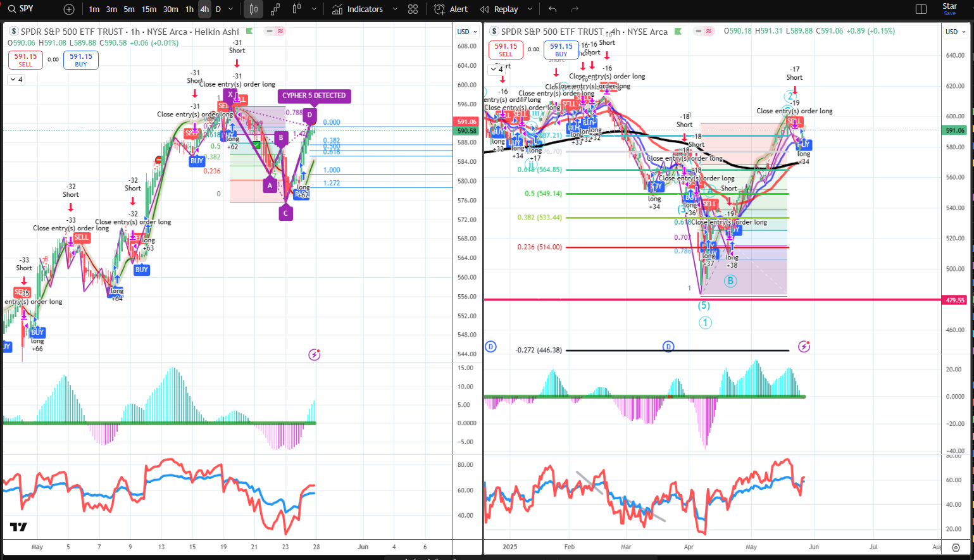Click the SPDR symbol logo on the 1h chart
The width and height of the screenshot is (974, 560).
tap(14, 31)
